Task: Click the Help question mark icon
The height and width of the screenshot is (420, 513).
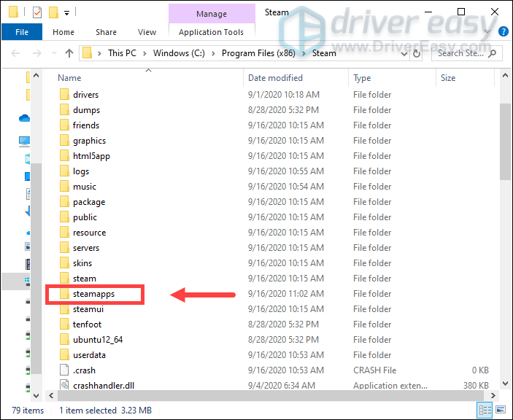Action: pyautogui.click(x=504, y=31)
